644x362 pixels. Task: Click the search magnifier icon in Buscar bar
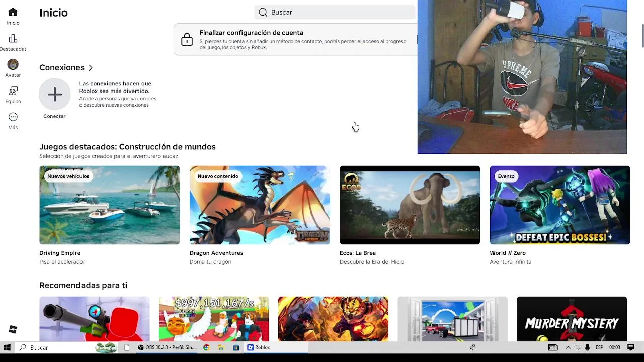click(263, 12)
